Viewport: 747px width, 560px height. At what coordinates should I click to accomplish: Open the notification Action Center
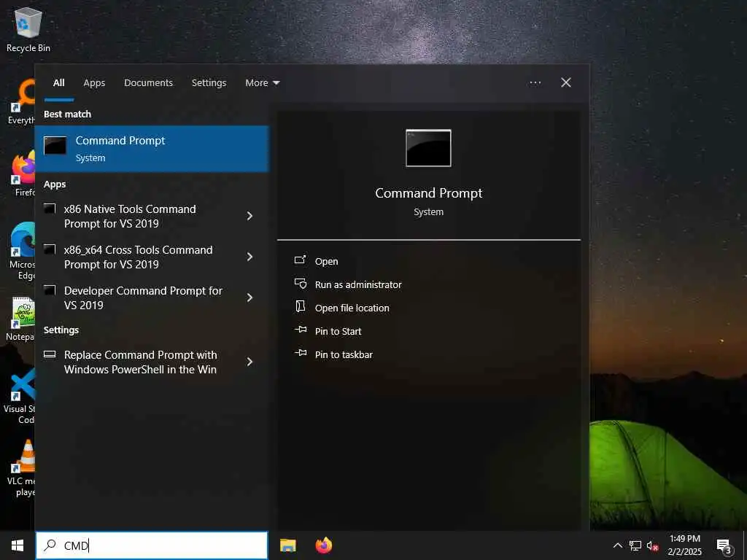724,545
